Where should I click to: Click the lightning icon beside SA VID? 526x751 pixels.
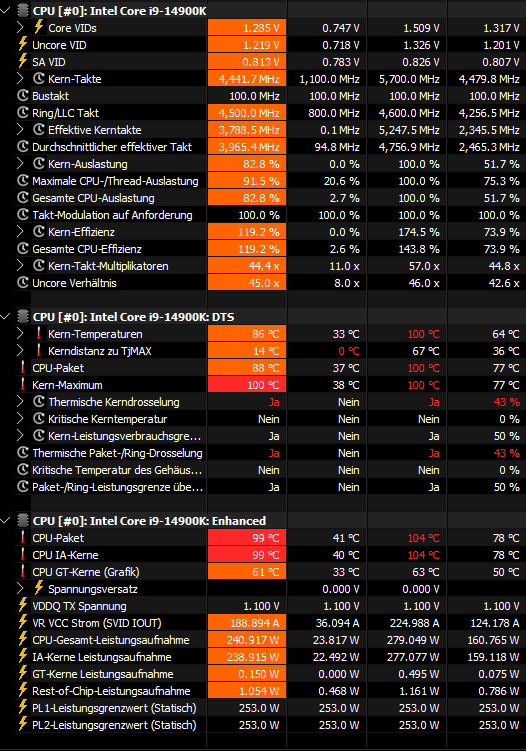pyautogui.click(x=23, y=61)
